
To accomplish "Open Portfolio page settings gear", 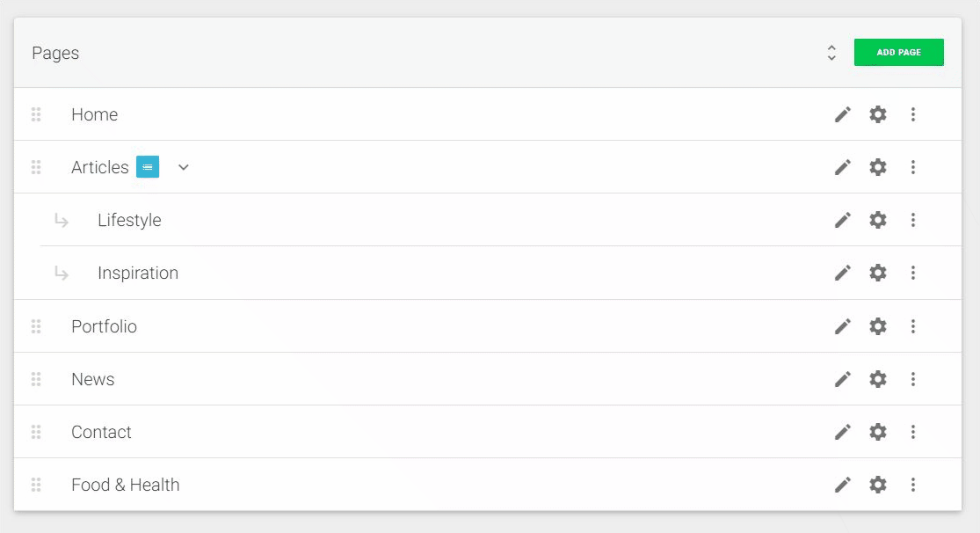I will coord(878,326).
